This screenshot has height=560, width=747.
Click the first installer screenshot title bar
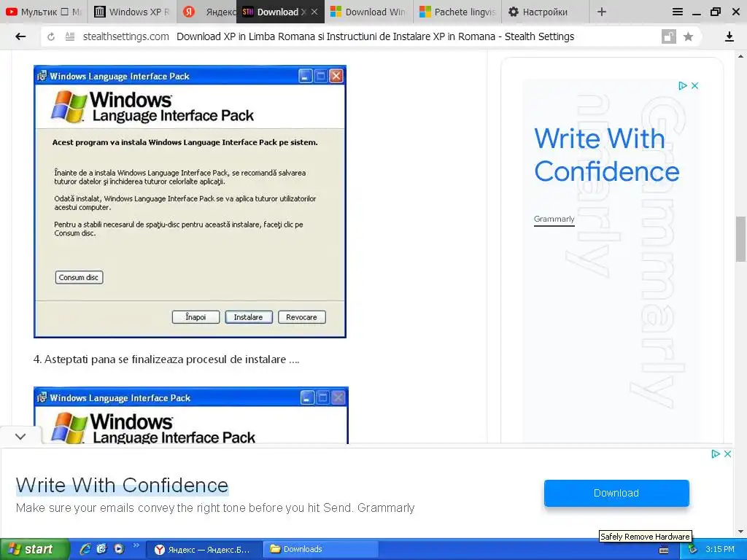click(190, 76)
